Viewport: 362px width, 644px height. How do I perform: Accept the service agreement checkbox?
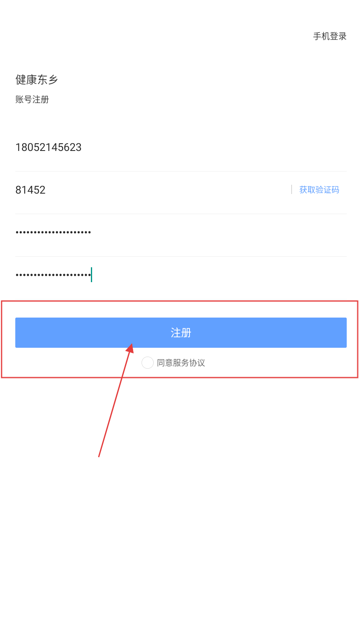tap(148, 363)
